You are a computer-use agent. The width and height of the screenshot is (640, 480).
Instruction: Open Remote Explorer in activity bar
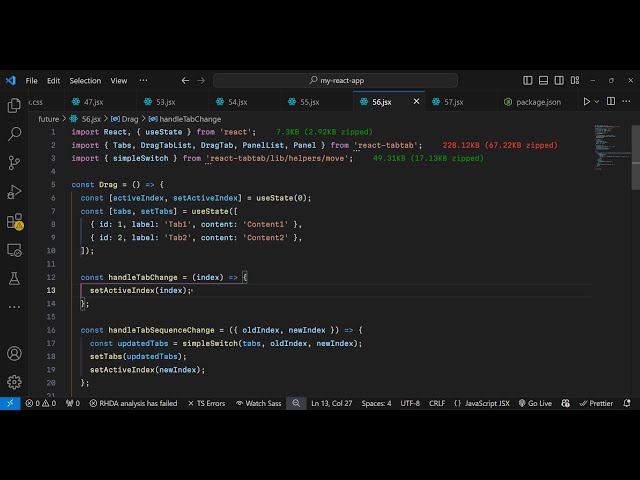14,249
